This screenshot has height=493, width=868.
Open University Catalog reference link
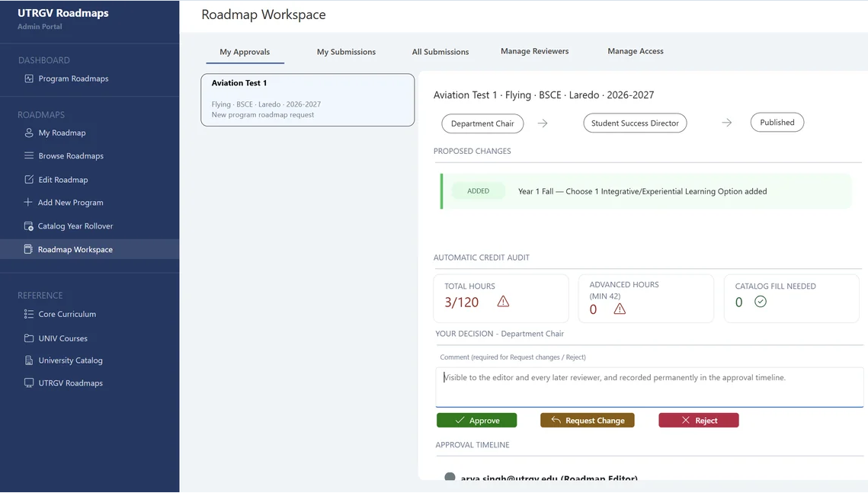coord(70,360)
